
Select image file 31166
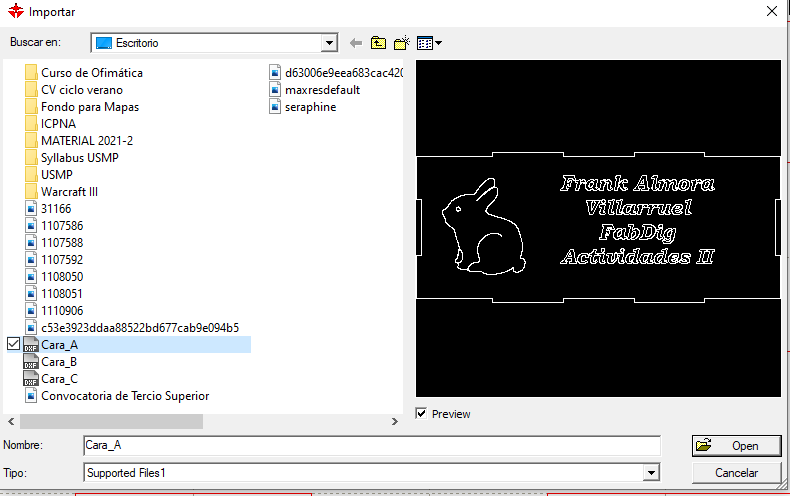48,209
